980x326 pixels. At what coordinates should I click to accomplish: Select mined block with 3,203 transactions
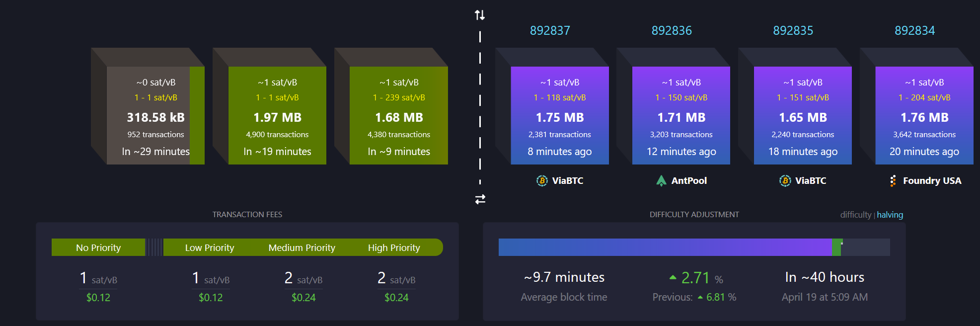(x=681, y=134)
